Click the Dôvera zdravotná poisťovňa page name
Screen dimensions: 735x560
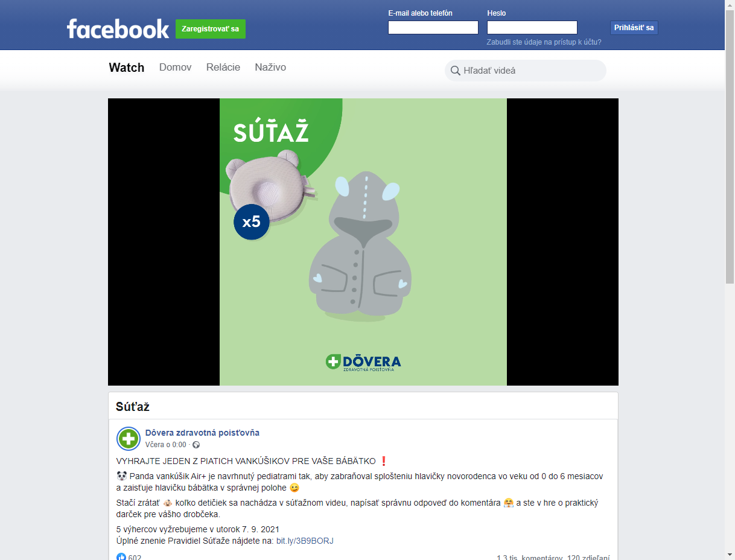click(202, 433)
